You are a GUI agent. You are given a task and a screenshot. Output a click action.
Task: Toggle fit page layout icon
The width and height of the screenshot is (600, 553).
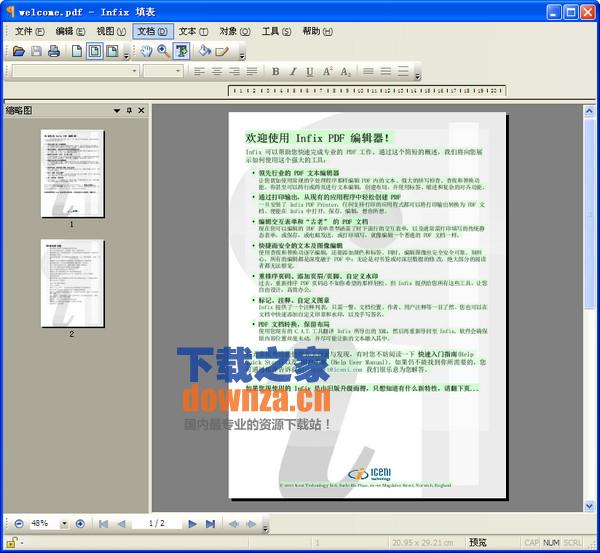pos(95,51)
